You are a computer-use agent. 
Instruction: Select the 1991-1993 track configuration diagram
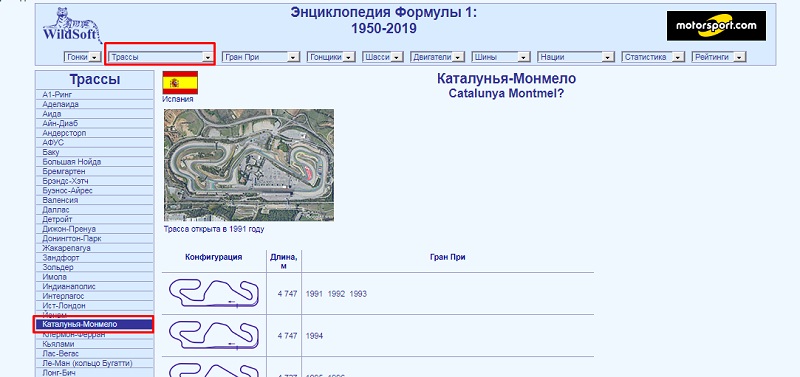[x=214, y=293]
